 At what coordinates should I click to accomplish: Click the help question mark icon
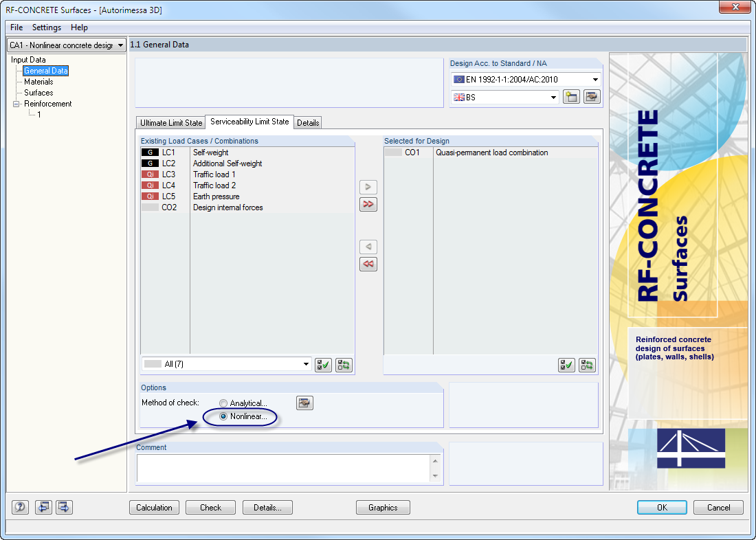tap(20, 507)
